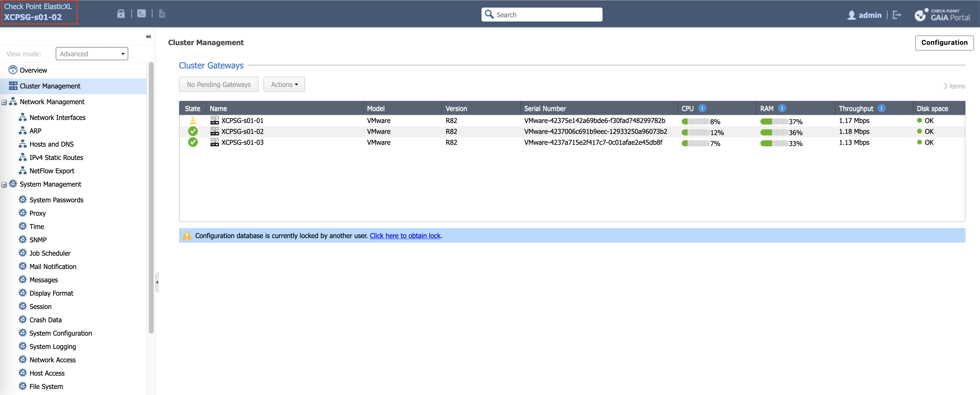Image resolution: width=980 pixels, height=395 pixels.
Task: Click the CPU column info icon
Action: pos(702,108)
